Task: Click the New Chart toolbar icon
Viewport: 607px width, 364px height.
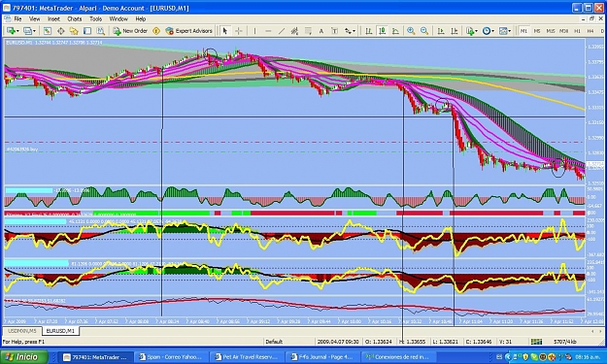Action: pos(11,31)
